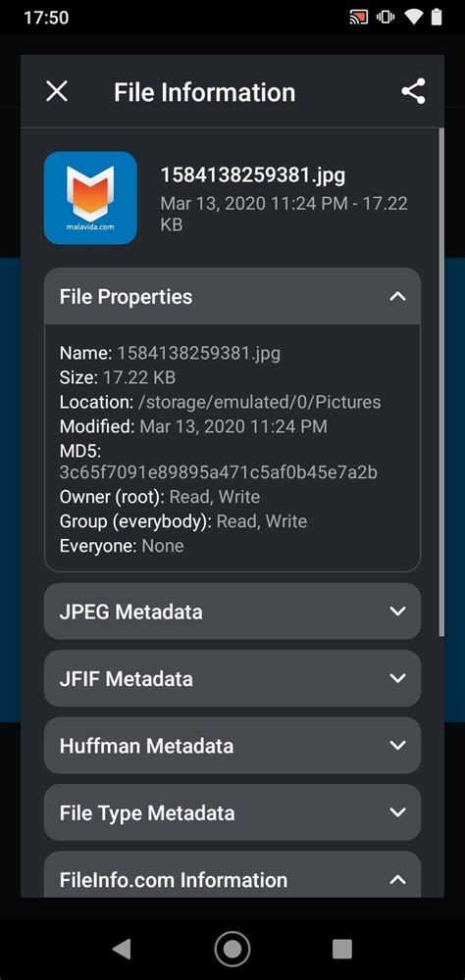The height and width of the screenshot is (980, 465).
Task: Collapse the FileInfo.com Information section
Action: point(232,875)
